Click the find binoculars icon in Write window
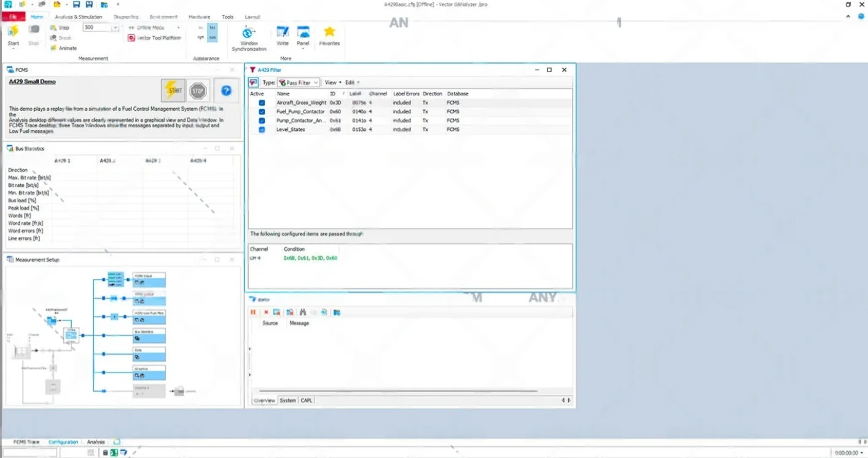Image resolution: width=868 pixels, height=458 pixels. (303, 312)
